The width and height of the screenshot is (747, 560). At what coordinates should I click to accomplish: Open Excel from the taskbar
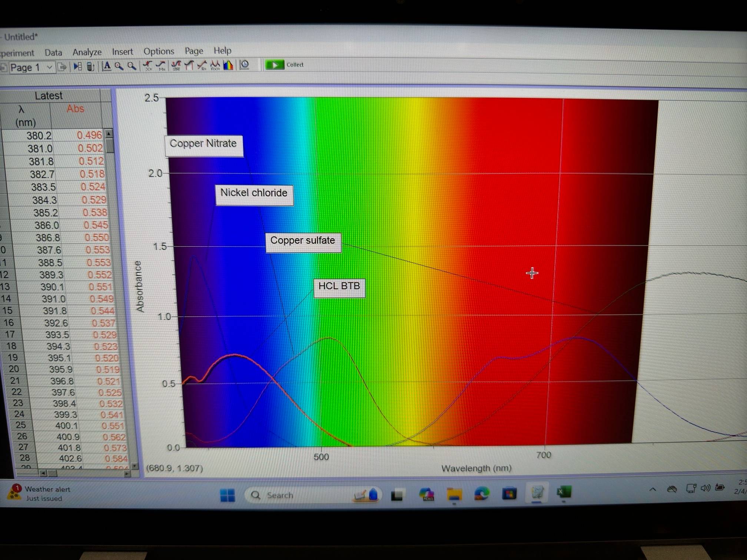point(564,492)
